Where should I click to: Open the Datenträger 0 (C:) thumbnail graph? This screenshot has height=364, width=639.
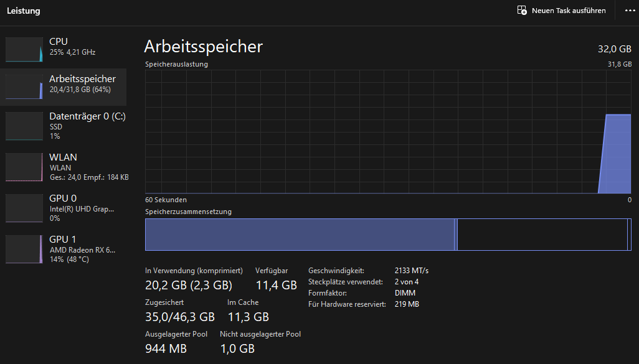pos(24,126)
